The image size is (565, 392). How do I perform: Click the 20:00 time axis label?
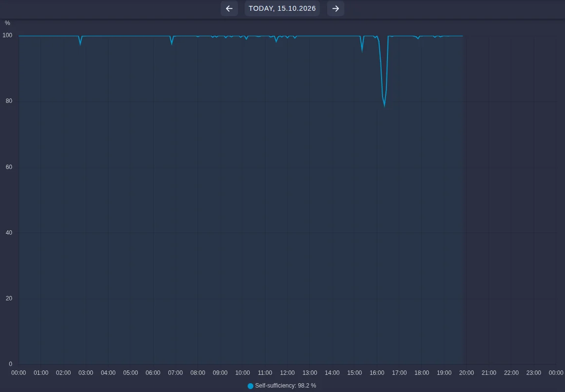(466, 373)
